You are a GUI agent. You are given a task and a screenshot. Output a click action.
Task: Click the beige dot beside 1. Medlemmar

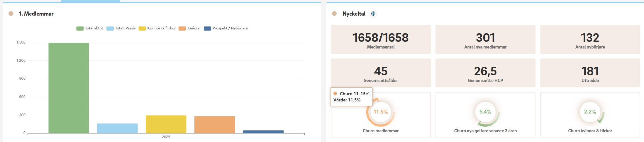tap(11, 14)
